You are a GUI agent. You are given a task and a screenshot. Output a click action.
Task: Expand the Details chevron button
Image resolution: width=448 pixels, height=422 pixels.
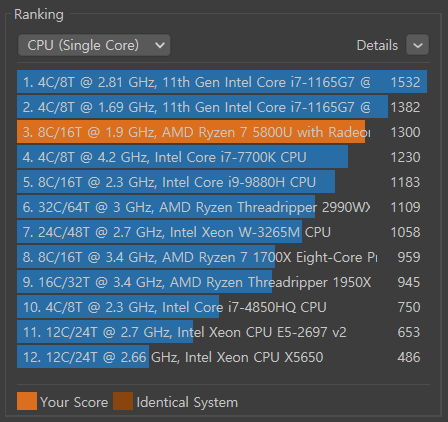click(x=417, y=45)
